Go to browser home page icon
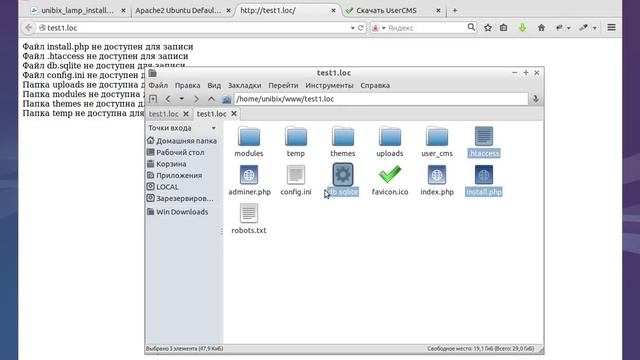This screenshot has width=640, height=360. [541, 28]
